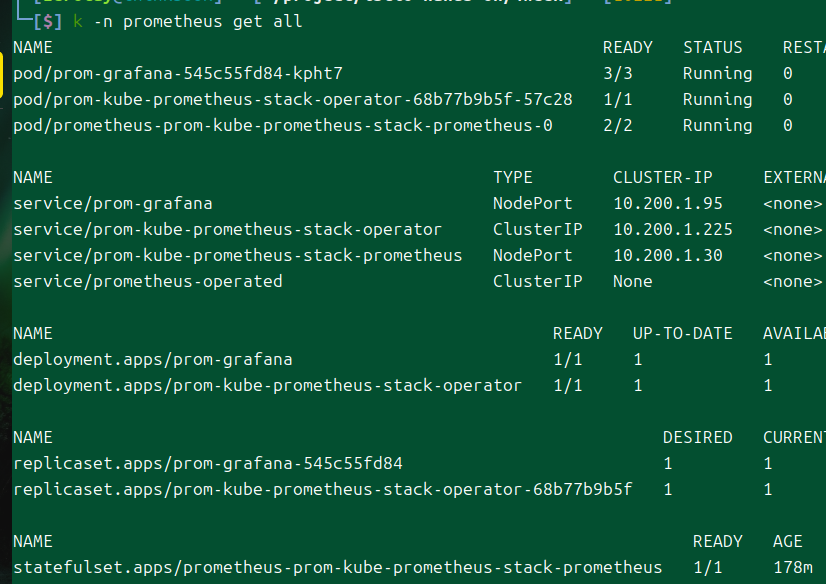
Task: Click "<none>" external IP of service/prom-grafana
Action: pyautogui.click(x=793, y=203)
